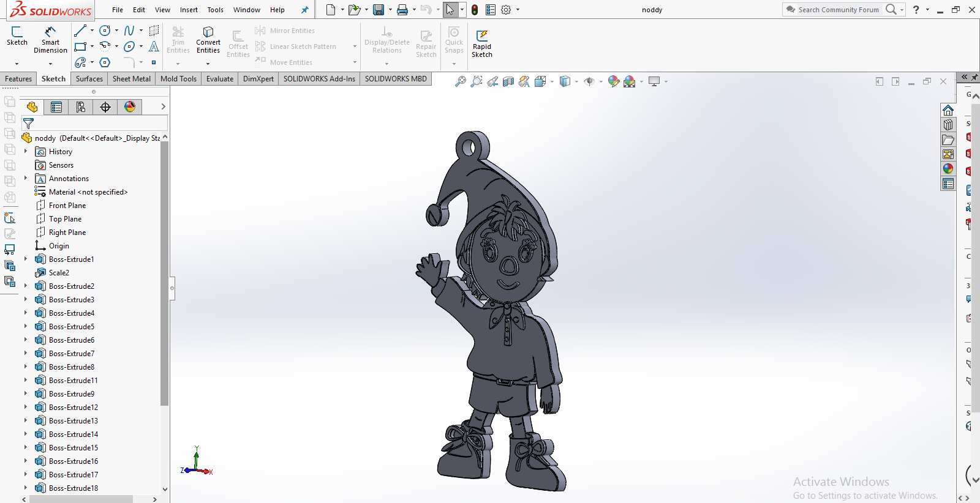Image resolution: width=980 pixels, height=503 pixels.
Task: Select the Corner Rectangle tool
Action: (80, 47)
